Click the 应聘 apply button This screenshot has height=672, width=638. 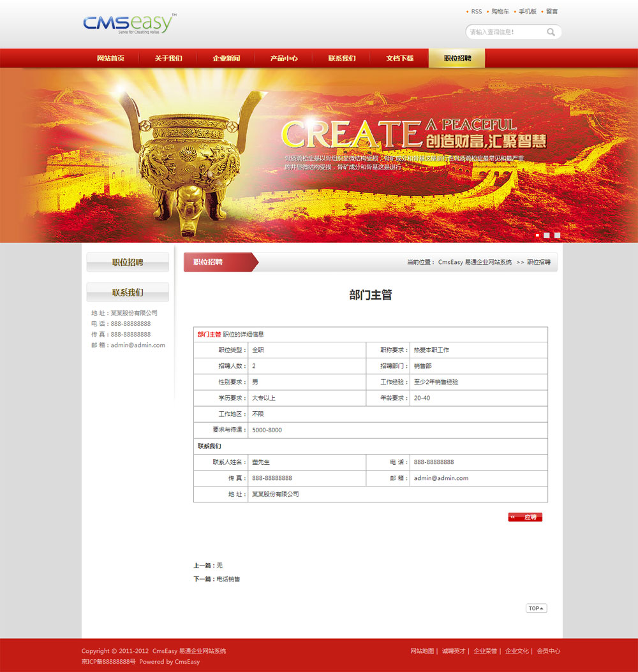pos(525,517)
